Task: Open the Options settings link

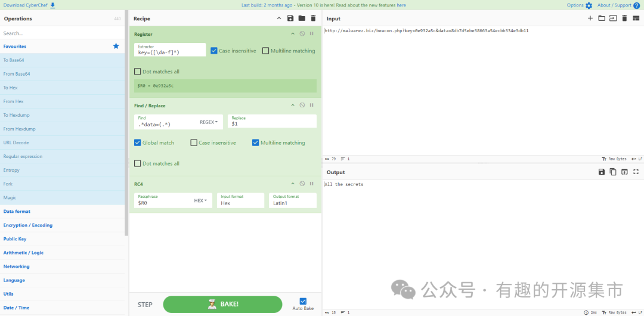Action: pyautogui.click(x=579, y=5)
